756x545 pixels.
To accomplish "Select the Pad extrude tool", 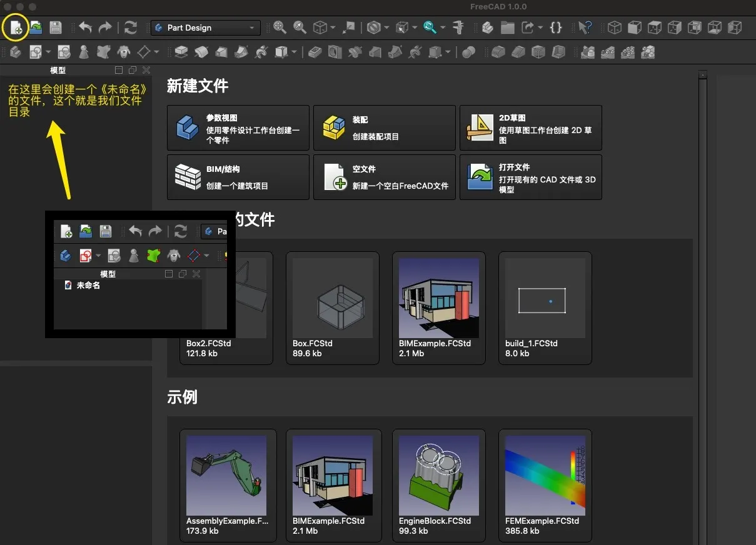I will (181, 52).
